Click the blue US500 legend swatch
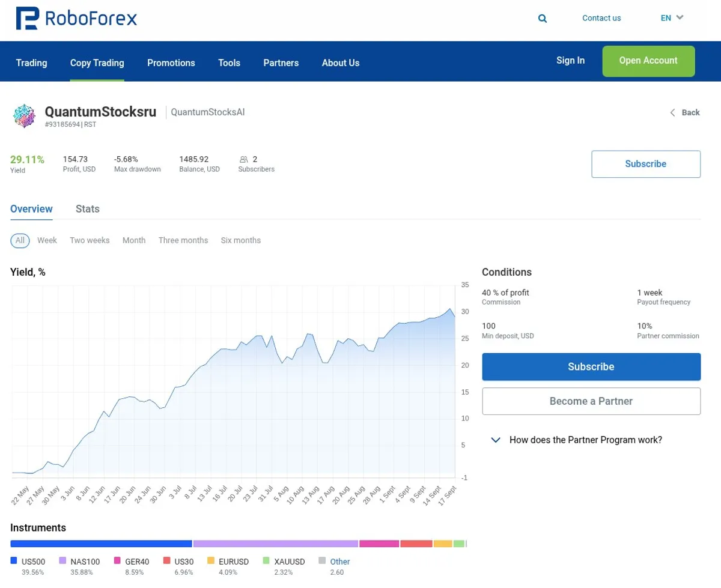Viewport: 721px width, 588px height. pyautogui.click(x=14, y=560)
